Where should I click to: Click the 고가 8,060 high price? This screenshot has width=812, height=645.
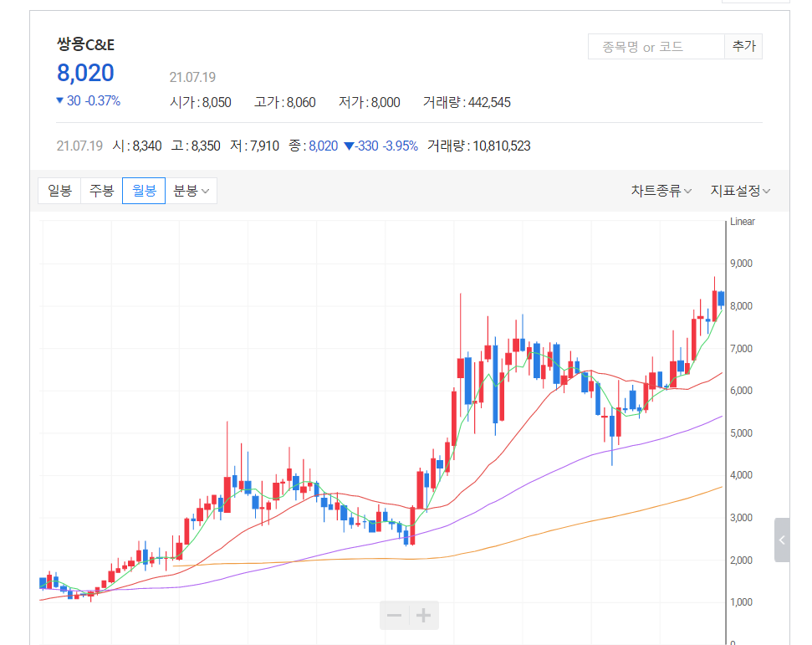(285, 102)
